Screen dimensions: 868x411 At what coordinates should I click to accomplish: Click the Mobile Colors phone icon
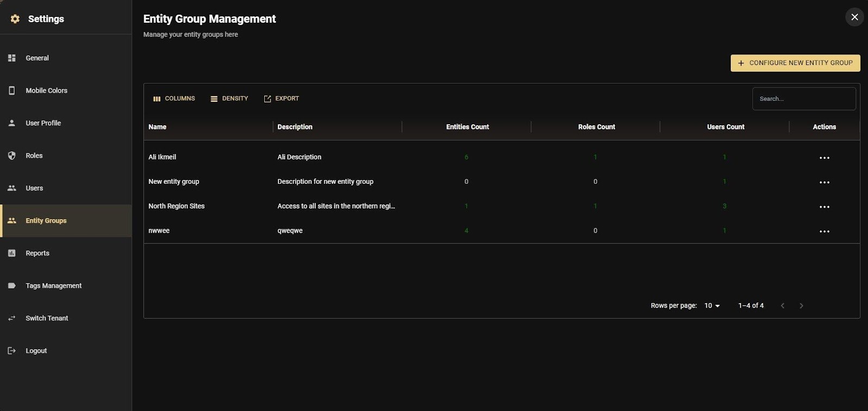[x=12, y=91]
